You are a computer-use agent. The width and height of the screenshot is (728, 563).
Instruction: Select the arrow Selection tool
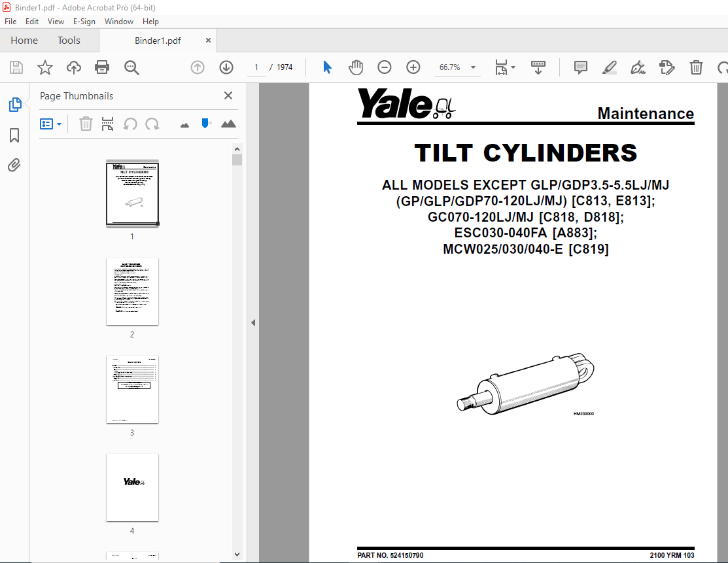pyautogui.click(x=327, y=67)
